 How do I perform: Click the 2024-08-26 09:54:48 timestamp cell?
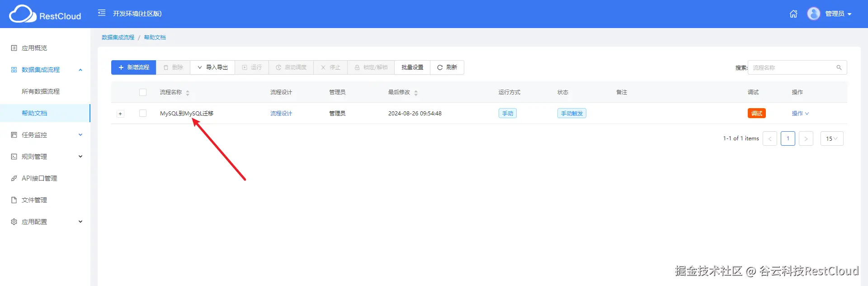point(415,114)
